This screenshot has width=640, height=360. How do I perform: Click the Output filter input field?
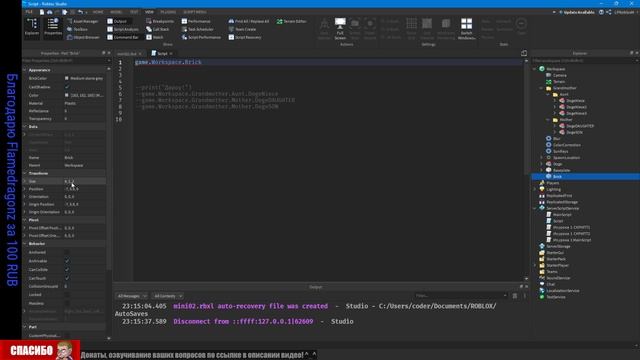(460, 296)
